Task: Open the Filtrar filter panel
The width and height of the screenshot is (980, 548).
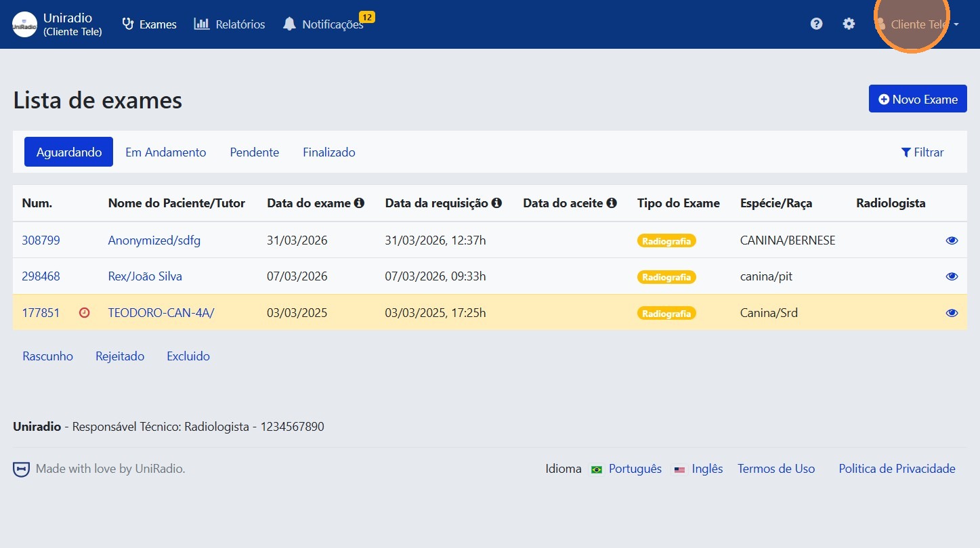Action: click(x=922, y=152)
